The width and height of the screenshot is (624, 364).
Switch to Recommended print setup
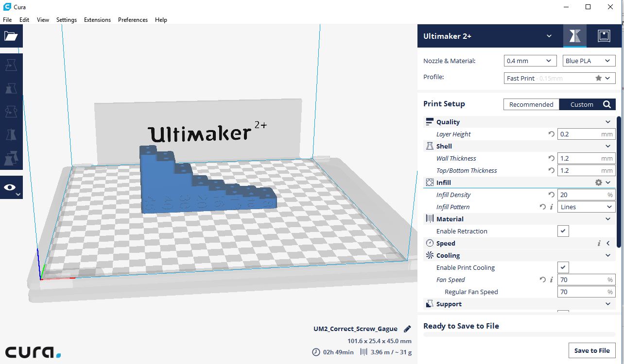coord(531,104)
